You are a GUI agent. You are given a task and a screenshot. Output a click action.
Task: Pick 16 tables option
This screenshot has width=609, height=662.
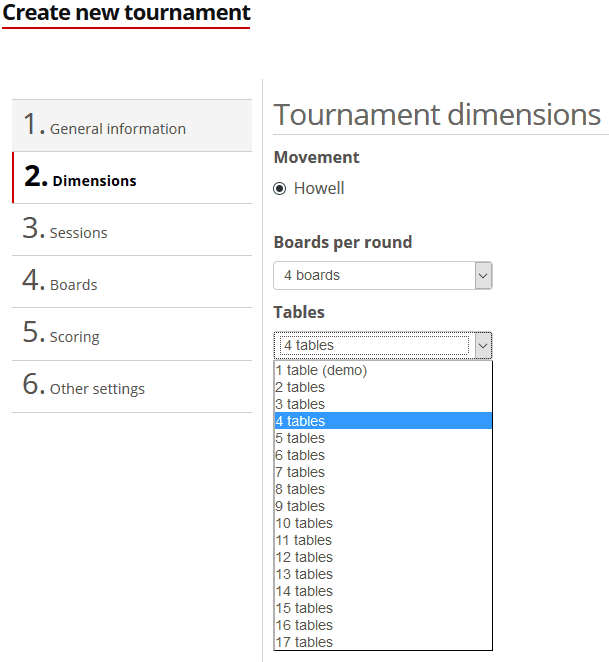305,625
